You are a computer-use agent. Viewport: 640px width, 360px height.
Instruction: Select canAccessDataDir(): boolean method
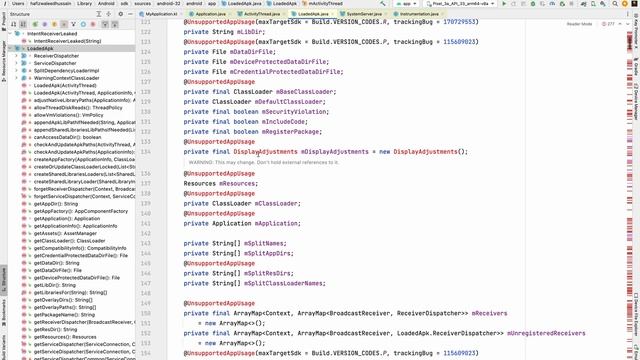pos(67,137)
